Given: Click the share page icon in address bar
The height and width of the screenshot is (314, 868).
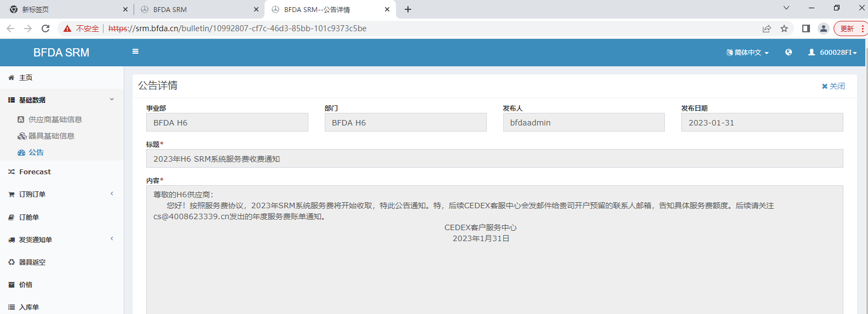Looking at the screenshot, I should pyautogui.click(x=767, y=28).
